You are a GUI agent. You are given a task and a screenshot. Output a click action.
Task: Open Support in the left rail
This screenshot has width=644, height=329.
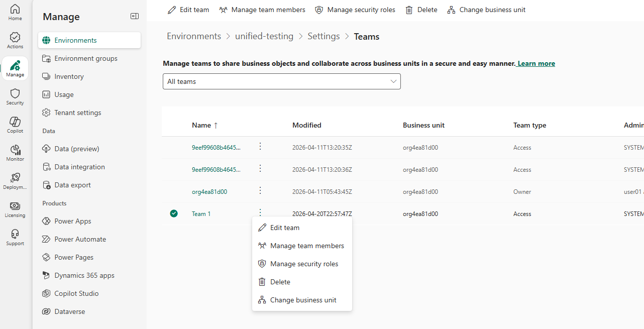tap(15, 238)
